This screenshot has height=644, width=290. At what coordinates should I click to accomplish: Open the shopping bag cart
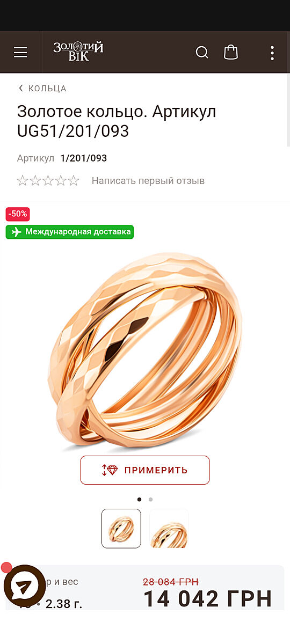231,52
